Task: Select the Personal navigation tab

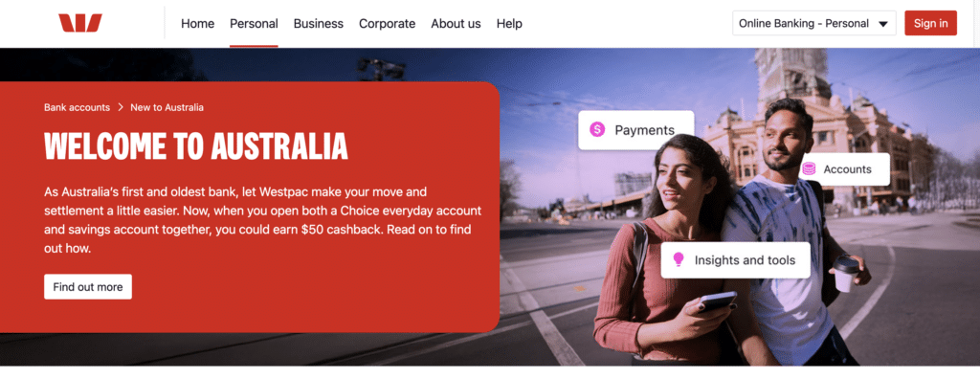Action: click(x=254, y=24)
